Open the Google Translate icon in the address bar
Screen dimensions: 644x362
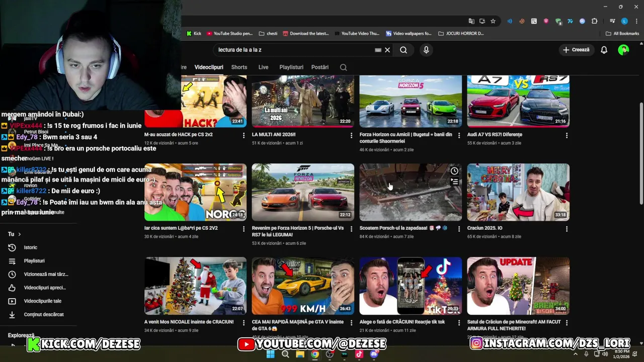[471, 21]
